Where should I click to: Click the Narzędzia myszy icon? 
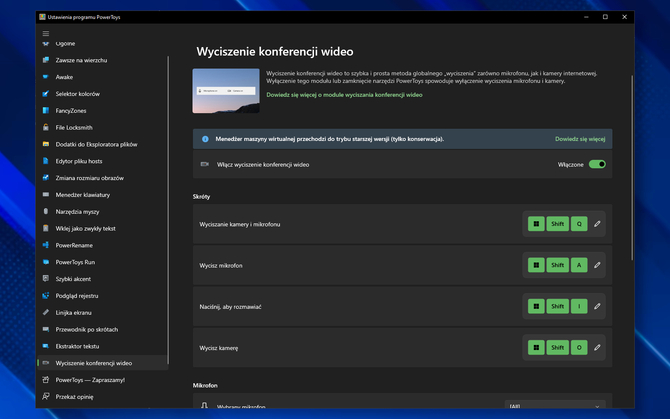pyautogui.click(x=46, y=211)
